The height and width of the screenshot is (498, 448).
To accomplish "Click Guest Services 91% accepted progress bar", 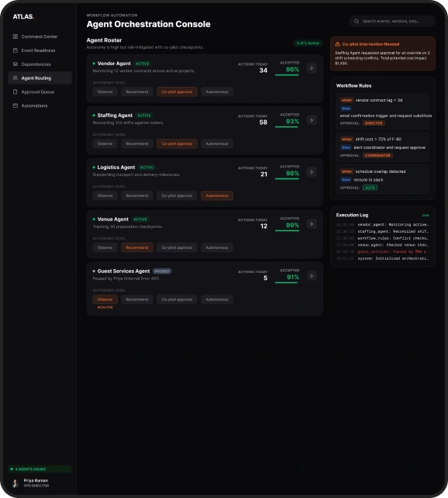I will pos(287,282).
